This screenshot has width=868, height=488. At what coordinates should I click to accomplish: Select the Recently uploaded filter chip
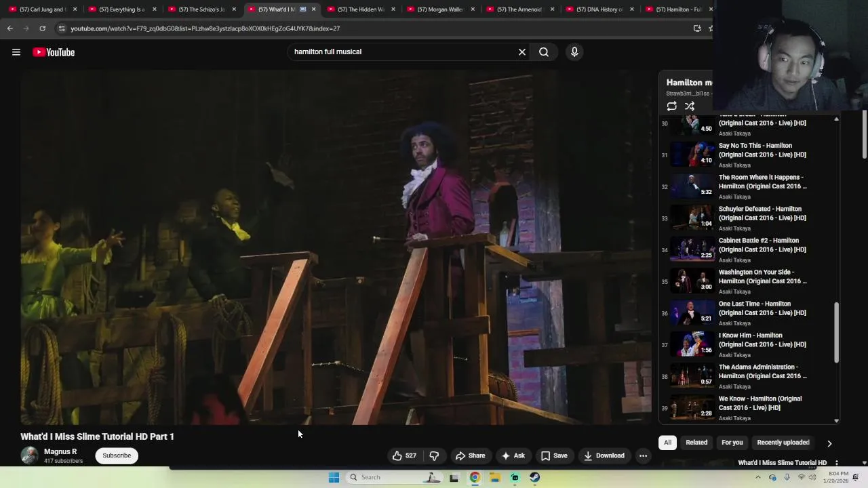pyautogui.click(x=783, y=443)
